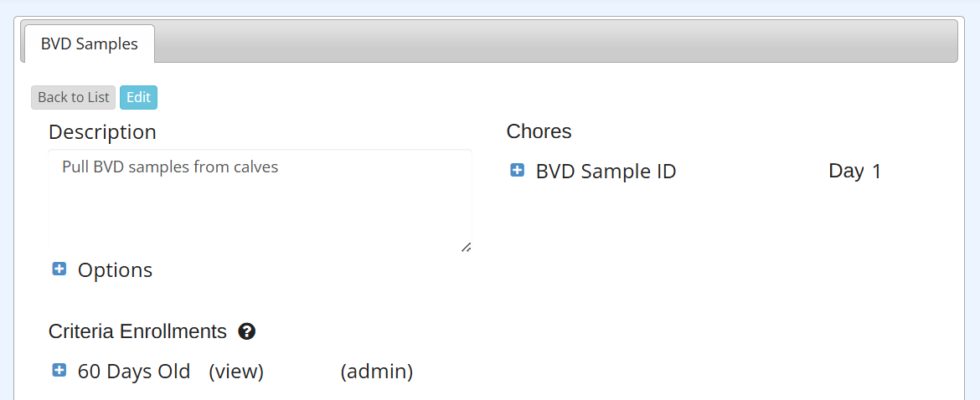The width and height of the screenshot is (980, 400).
Task: Click the Day 1 chore schedule text
Action: pos(854,172)
